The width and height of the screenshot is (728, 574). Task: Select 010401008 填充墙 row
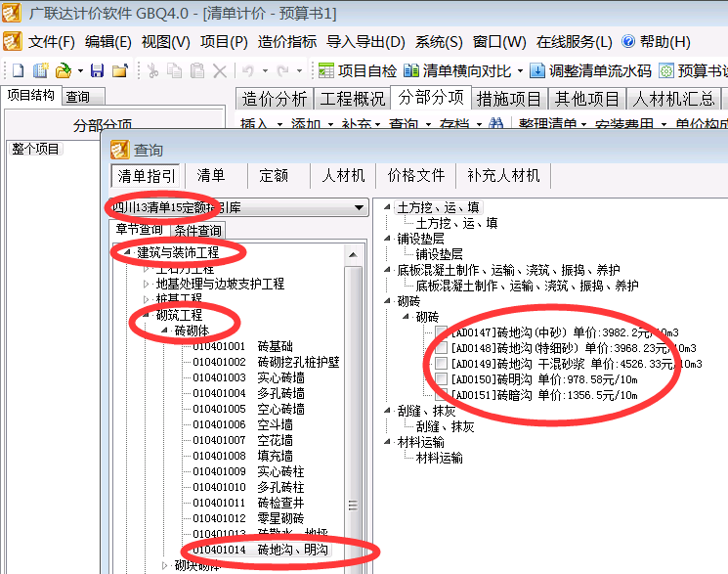[242, 456]
